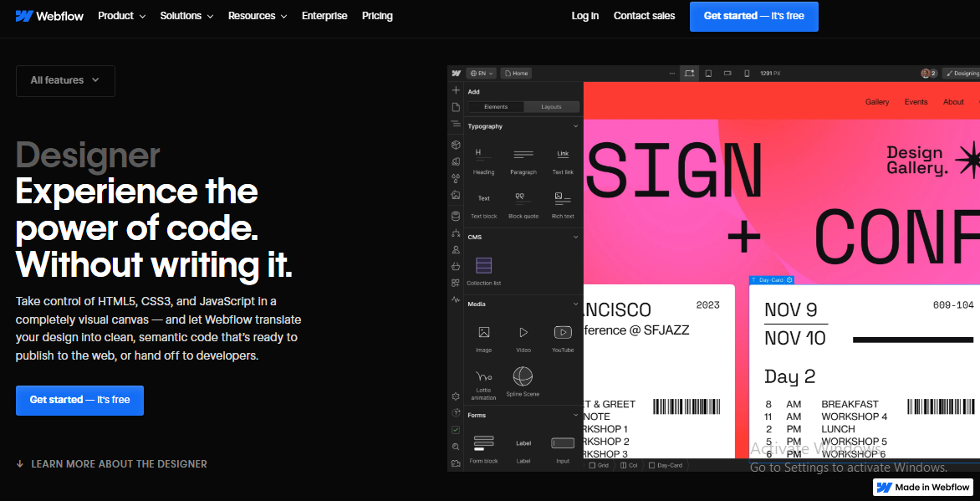Open the Product dropdown menu
980x501 pixels.
122,16
